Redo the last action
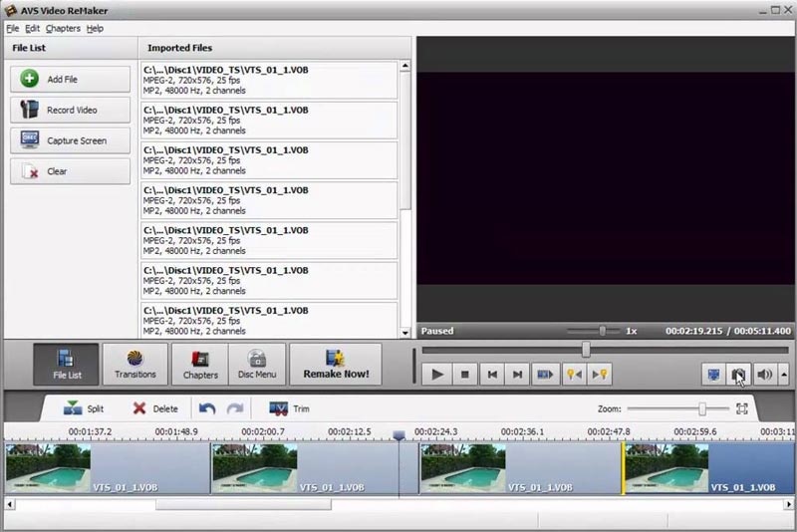The height and width of the screenshot is (532, 797). (235, 408)
